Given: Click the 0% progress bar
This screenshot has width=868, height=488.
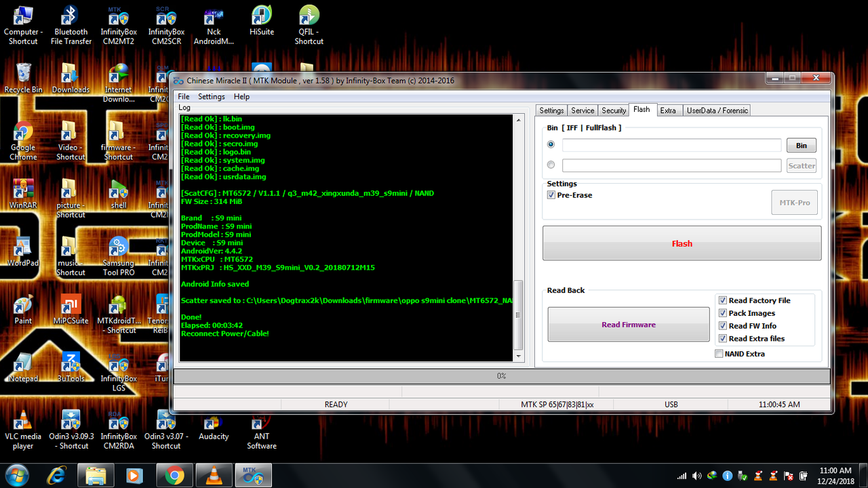Looking at the screenshot, I should (502, 376).
